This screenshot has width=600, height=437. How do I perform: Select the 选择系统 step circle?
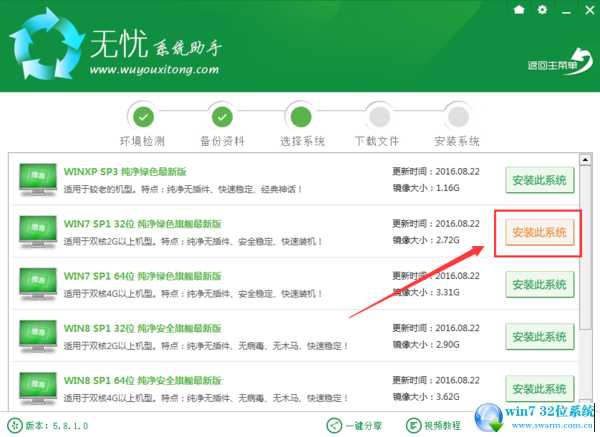point(301,117)
